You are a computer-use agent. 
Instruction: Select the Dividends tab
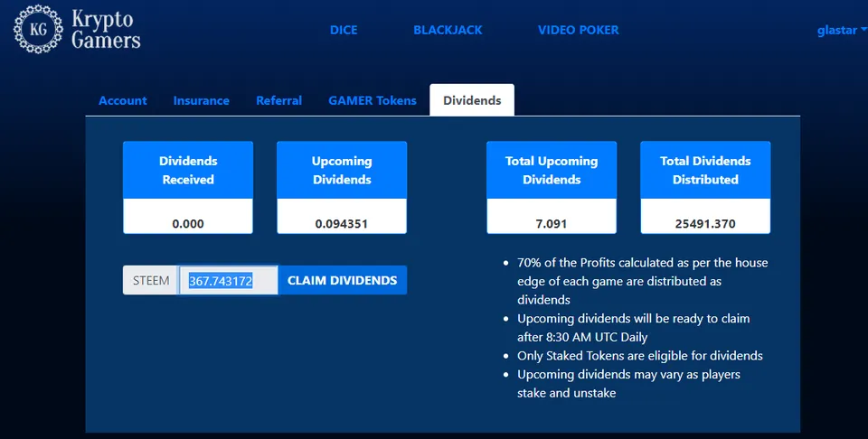472,100
